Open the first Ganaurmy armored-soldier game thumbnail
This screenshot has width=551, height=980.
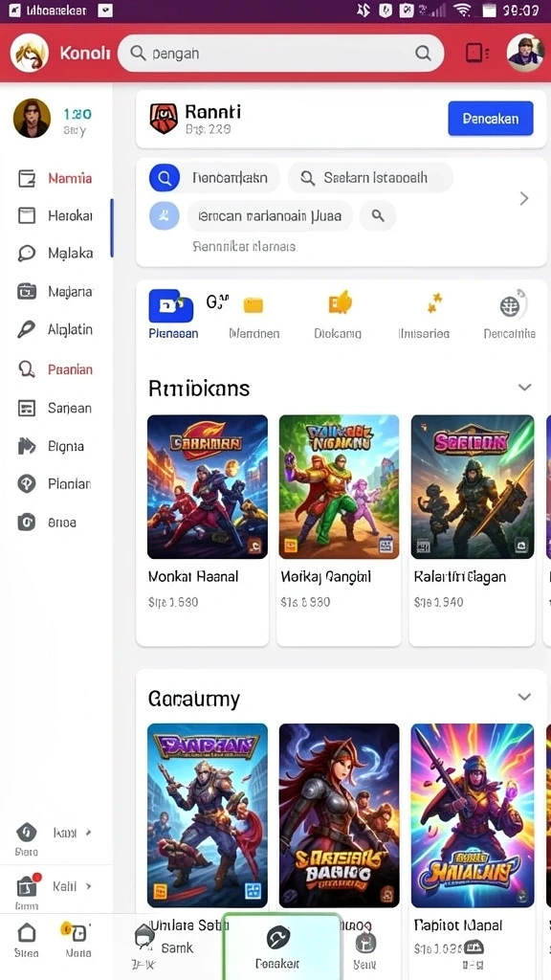click(208, 815)
